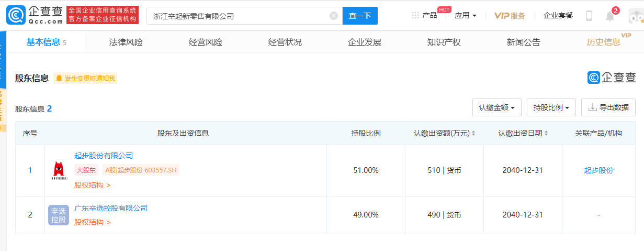Clear the search field with the X icon

pos(334,16)
